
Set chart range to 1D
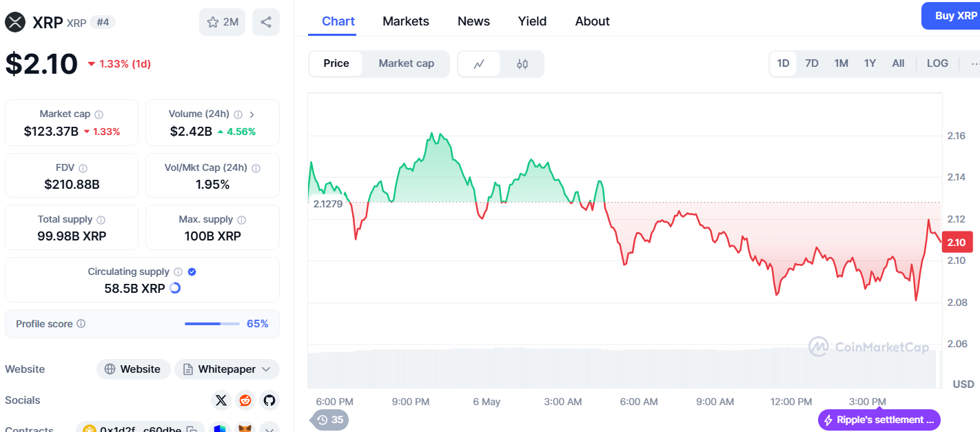click(x=784, y=63)
